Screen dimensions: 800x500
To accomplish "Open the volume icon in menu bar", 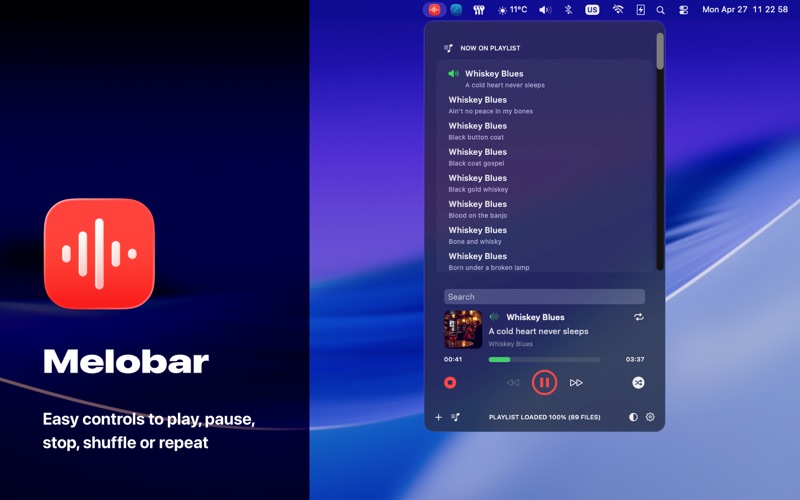I will 545,10.
